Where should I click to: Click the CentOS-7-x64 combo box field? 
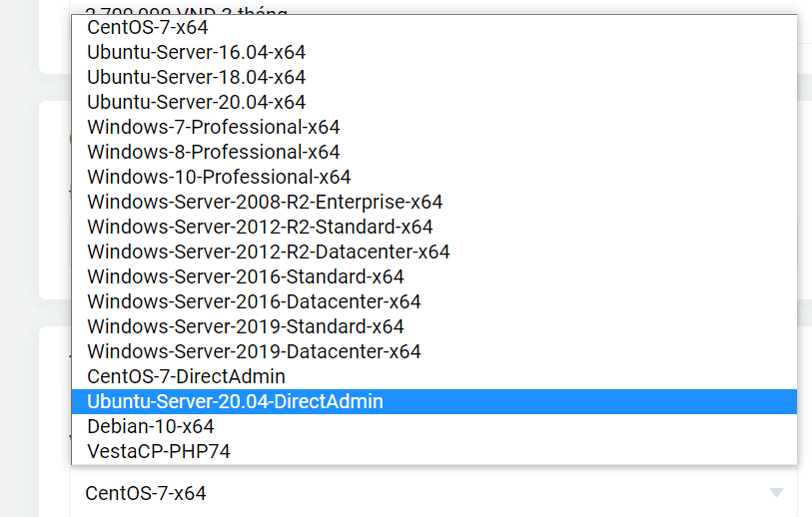(x=400, y=493)
